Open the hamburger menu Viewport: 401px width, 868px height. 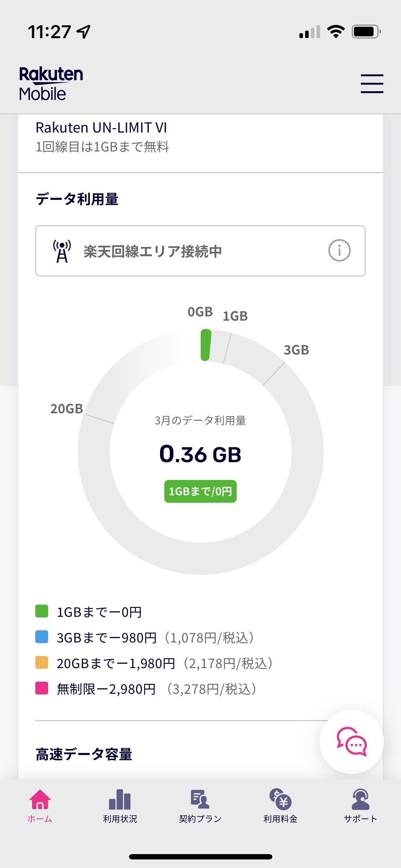click(x=372, y=84)
